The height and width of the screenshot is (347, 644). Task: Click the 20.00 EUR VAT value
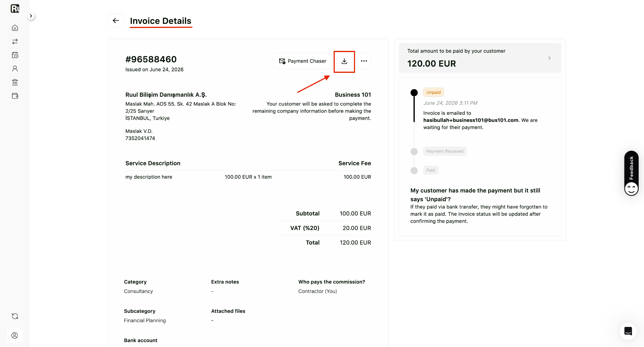click(x=357, y=228)
